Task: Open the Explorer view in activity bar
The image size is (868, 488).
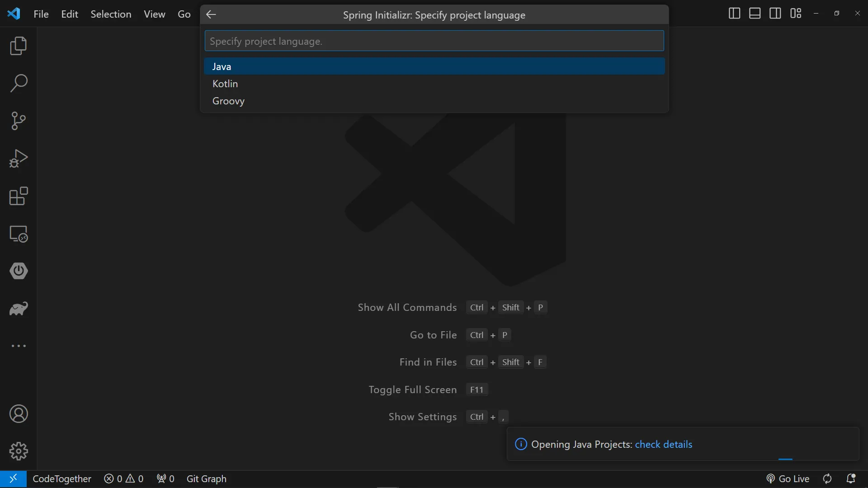Action: point(19,46)
